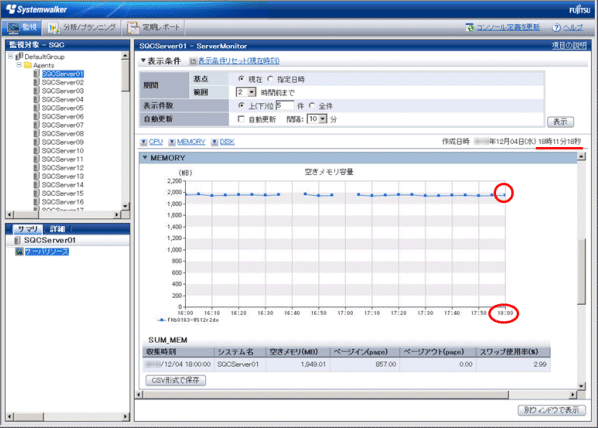The height and width of the screenshot is (428, 598).
Task: Click arrow icon beside MEMORY link
Action: tap(172, 142)
